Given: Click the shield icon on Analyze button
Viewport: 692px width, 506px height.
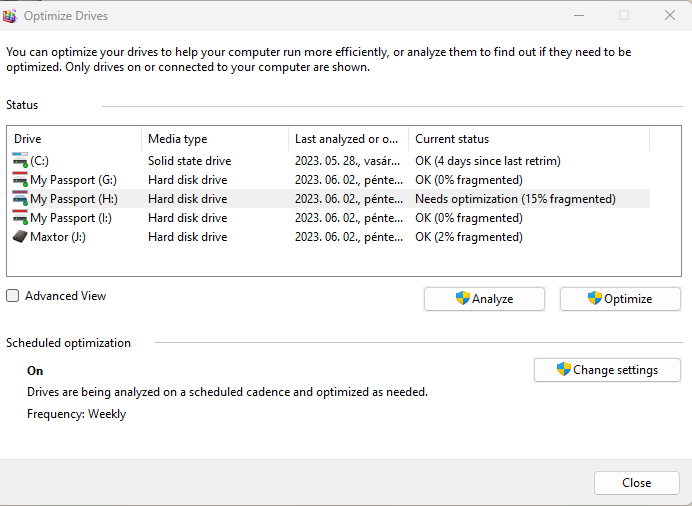Looking at the screenshot, I should pyautogui.click(x=463, y=298).
